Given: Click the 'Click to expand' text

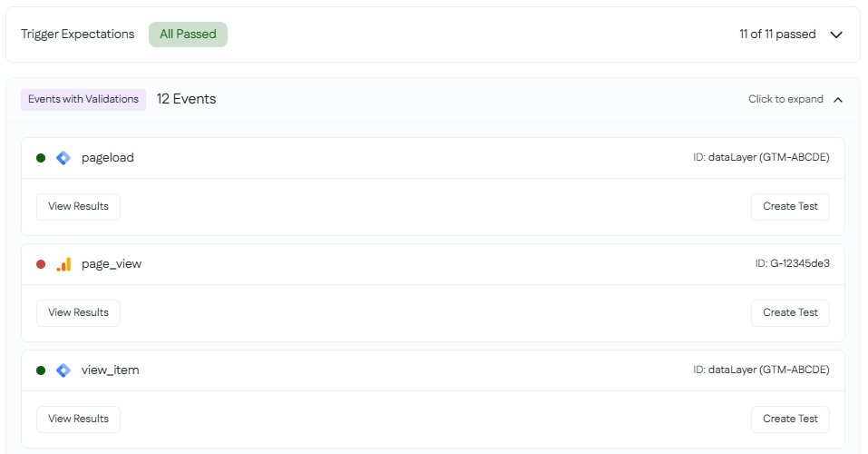Looking at the screenshot, I should (785, 99).
